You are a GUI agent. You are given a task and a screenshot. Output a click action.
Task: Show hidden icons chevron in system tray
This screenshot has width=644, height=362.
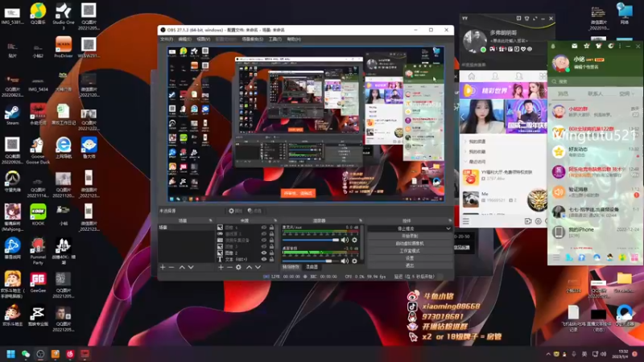click(548, 354)
